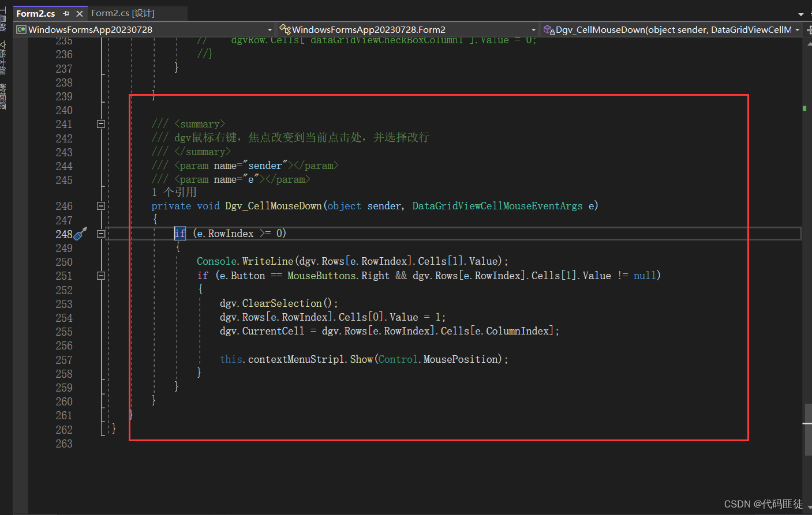Image resolution: width=812 pixels, height=515 pixels.
Task: Collapse the if block at line 248
Action: point(101,234)
